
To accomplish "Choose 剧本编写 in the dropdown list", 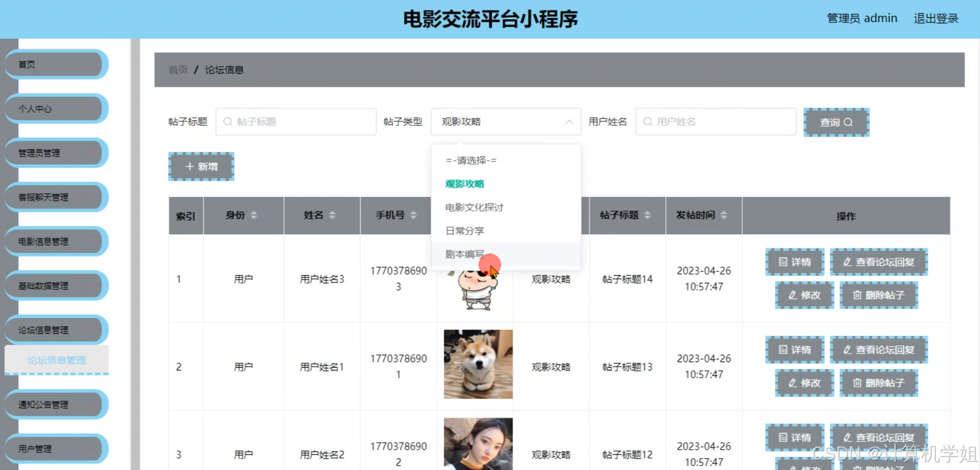I will tap(506, 254).
